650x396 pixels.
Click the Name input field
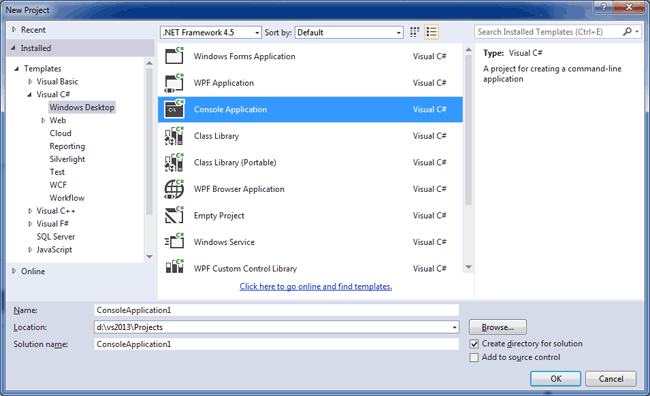click(276, 310)
